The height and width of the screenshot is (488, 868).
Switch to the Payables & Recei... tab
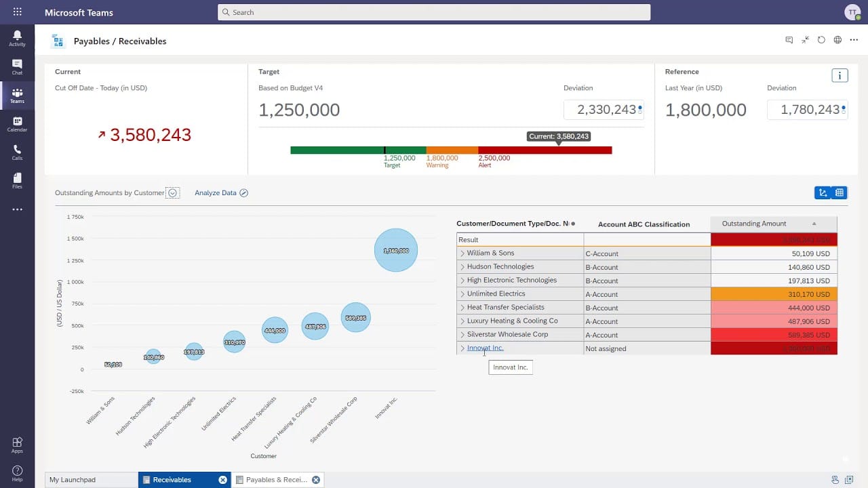click(x=276, y=480)
